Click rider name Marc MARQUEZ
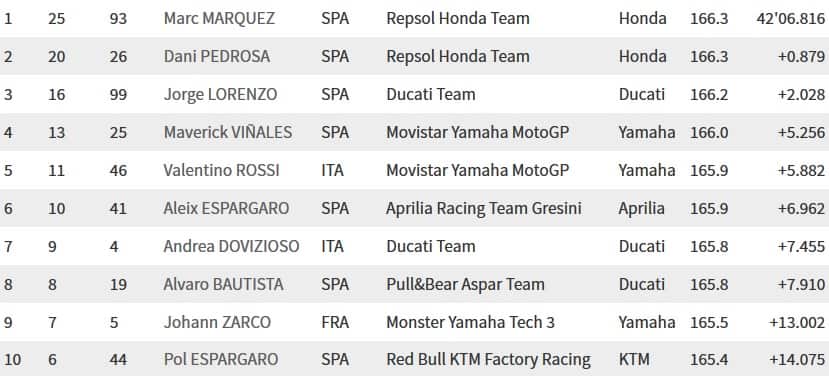Viewport: 829px width, 376px height. (x=219, y=19)
